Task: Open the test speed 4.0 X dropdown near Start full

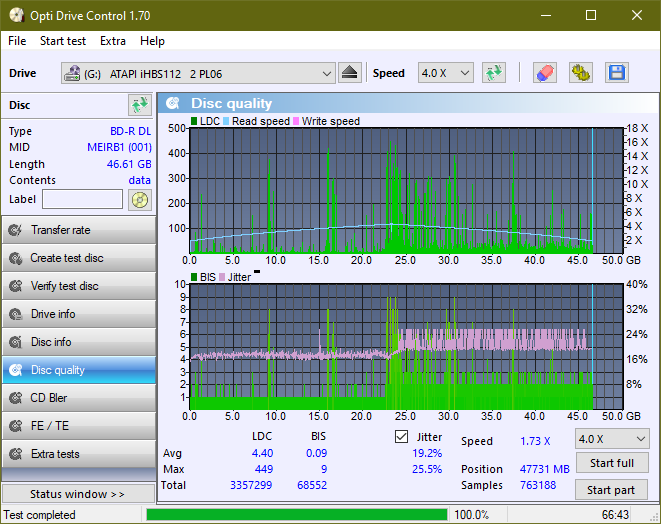Action: tap(612, 439)
